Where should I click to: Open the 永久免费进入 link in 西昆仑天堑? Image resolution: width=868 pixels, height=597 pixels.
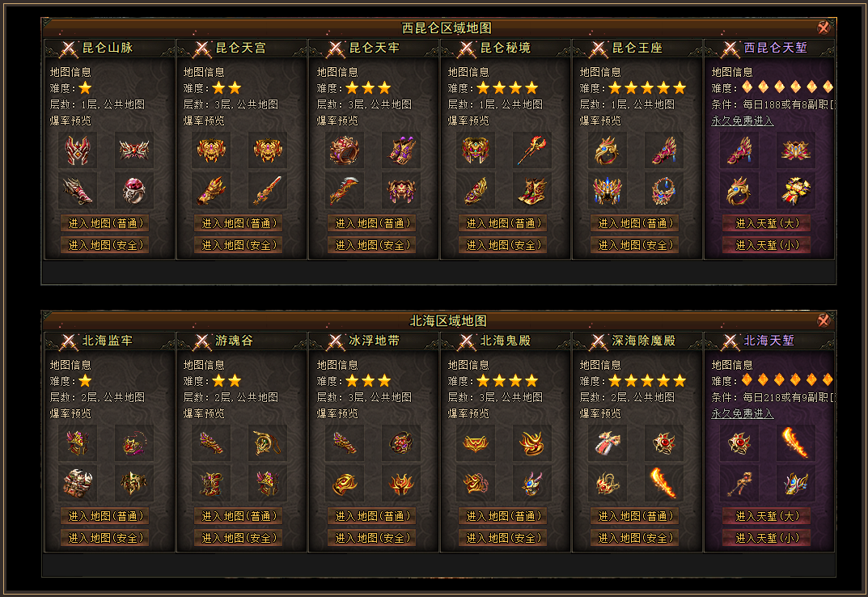pyautogui.click(x=743, y=121)
